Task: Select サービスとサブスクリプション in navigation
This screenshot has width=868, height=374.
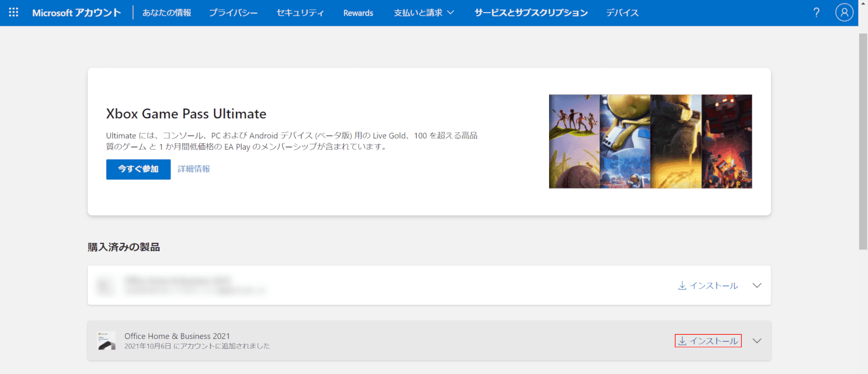Action: (531, 13)
